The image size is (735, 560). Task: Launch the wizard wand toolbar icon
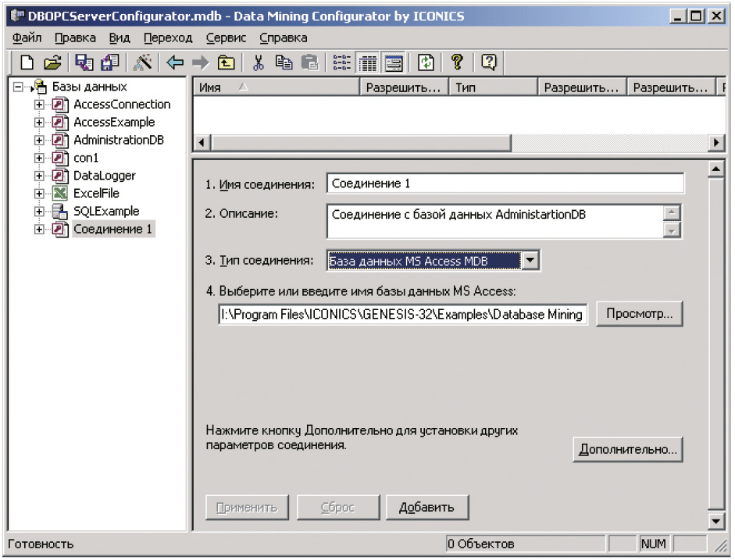click(142, 62)
